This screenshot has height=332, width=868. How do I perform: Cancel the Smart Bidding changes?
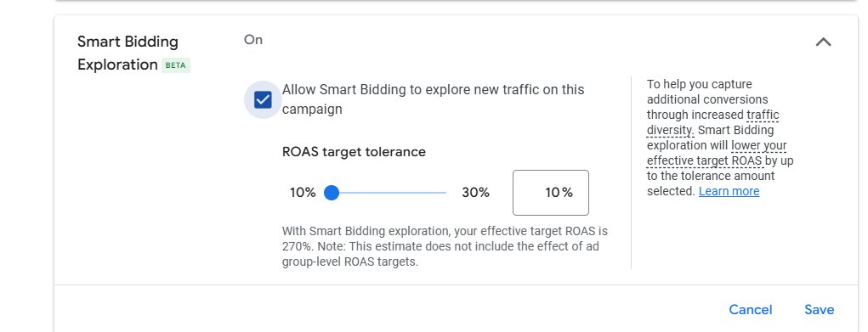pos(750,310)
